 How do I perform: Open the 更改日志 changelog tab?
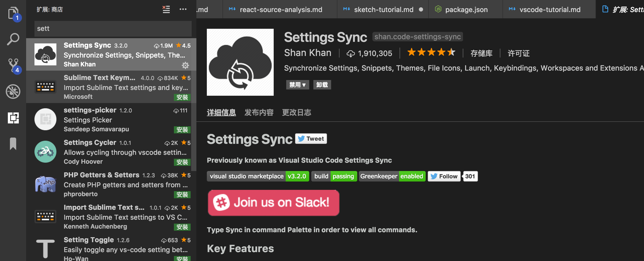pos(296,113)
